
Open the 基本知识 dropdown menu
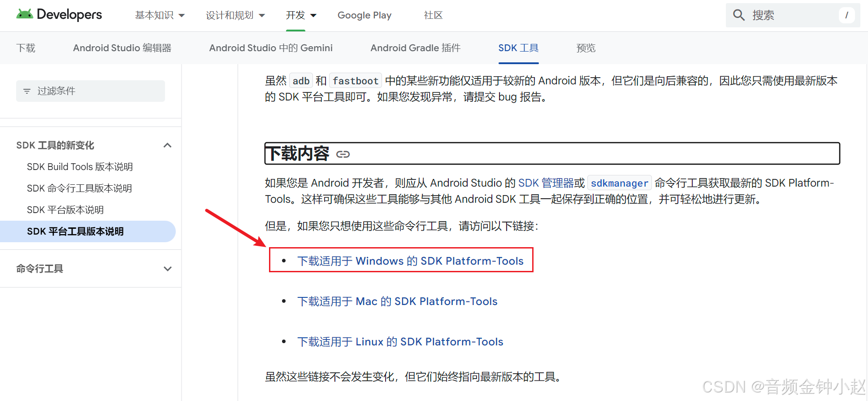click(x=160, y=15)
